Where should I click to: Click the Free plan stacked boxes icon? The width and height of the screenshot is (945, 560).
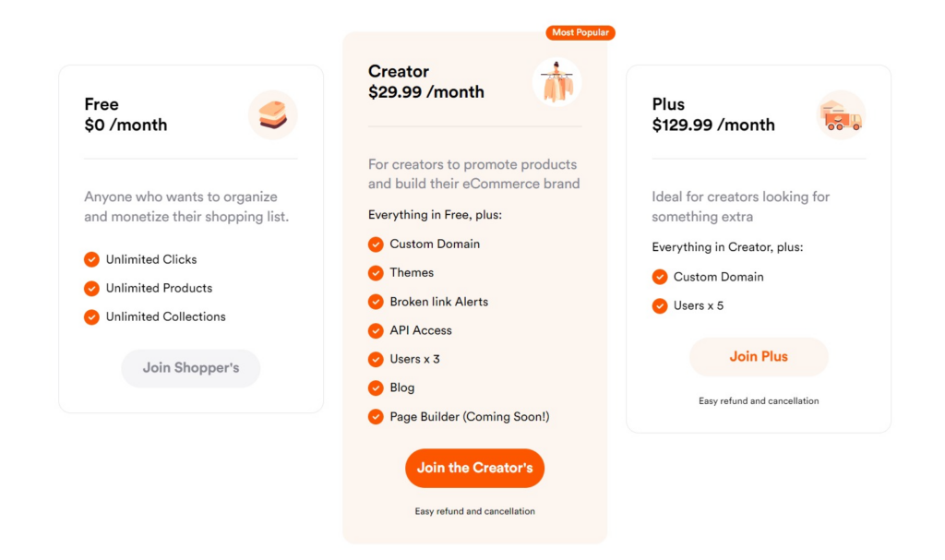coord(272,115)
